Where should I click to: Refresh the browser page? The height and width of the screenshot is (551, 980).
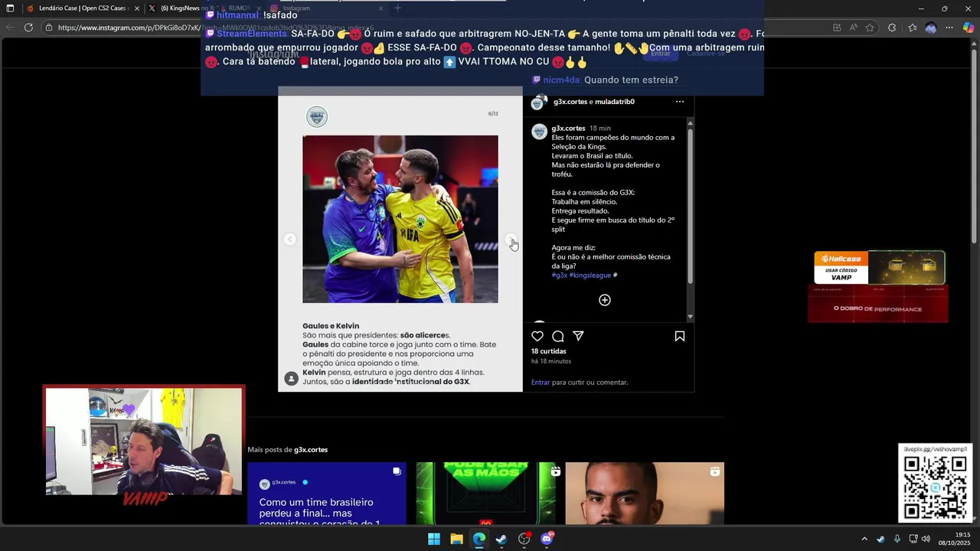28,28
